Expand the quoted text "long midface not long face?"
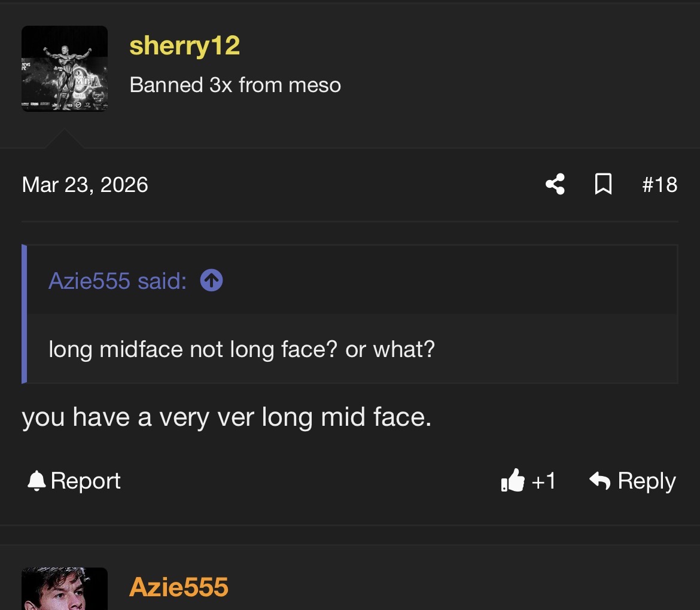 point(193,349)
